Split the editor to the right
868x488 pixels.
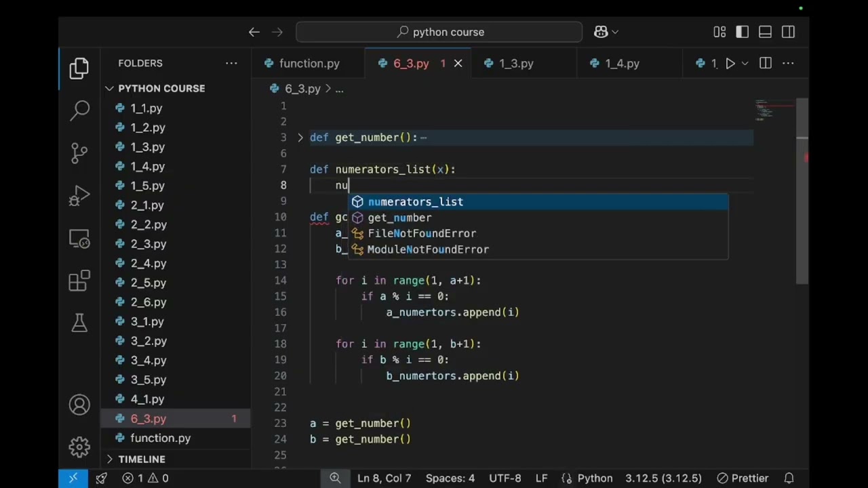(766, 63)
